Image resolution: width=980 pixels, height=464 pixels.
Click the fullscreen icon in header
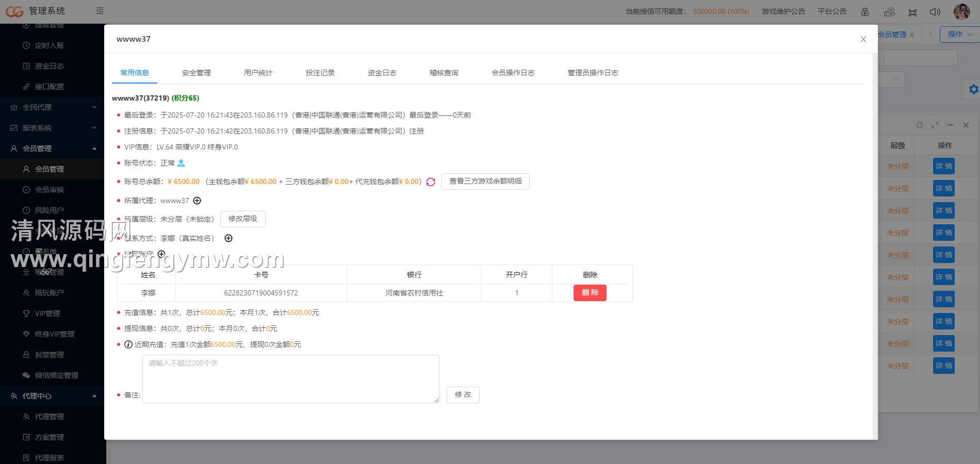(x=912, y=12)
